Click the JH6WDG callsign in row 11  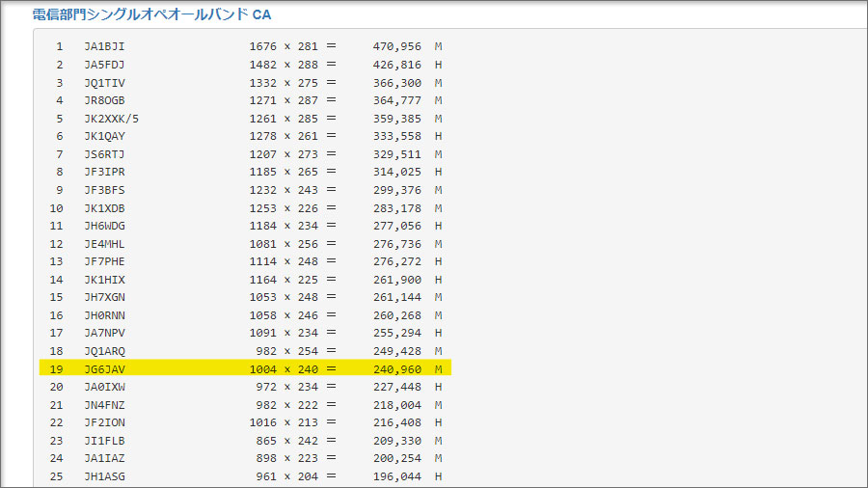click(104, 226)
